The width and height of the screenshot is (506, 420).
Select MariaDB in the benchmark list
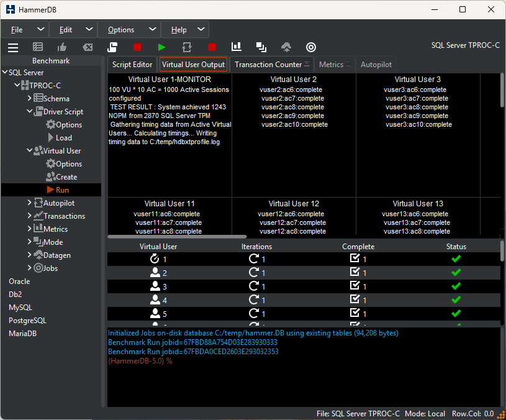(x=22, y=334)
